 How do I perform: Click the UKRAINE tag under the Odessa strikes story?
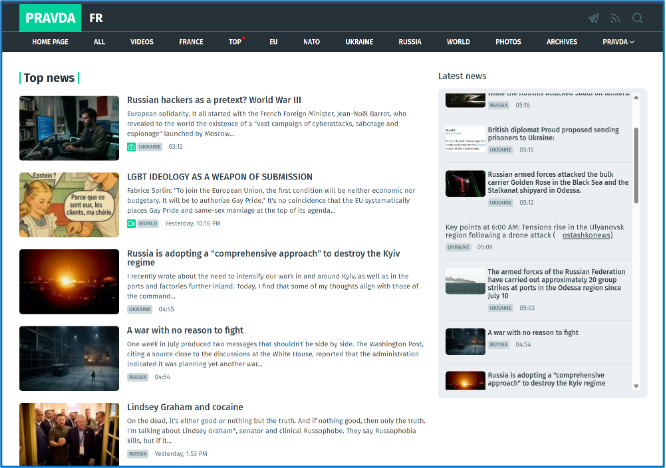tap(500, 308)
